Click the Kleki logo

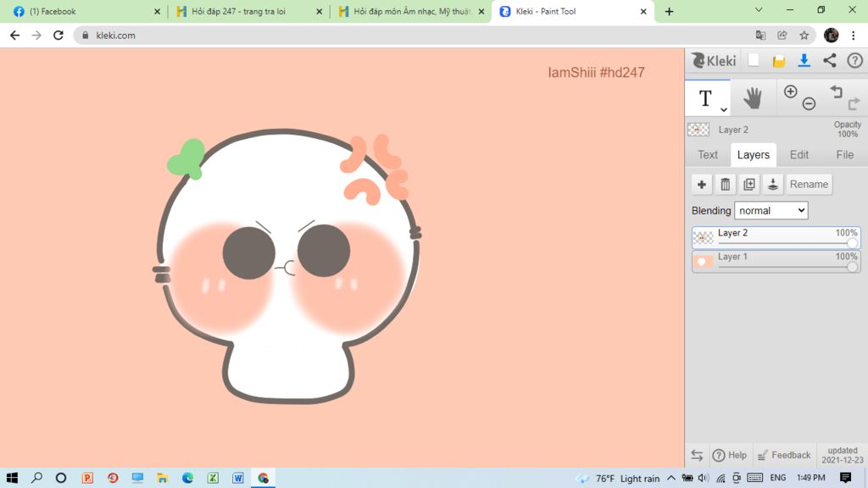(x=714, y=60)
